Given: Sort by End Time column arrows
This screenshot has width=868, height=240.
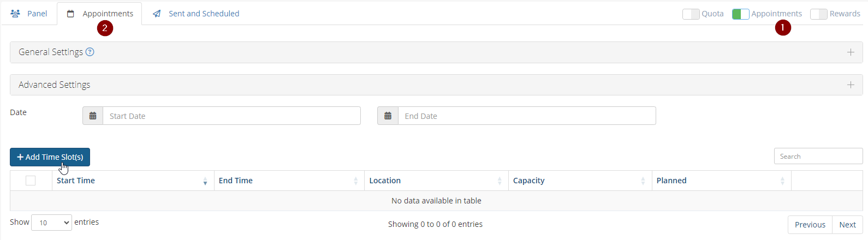Looking at the screenshot, I should (356, 181).
